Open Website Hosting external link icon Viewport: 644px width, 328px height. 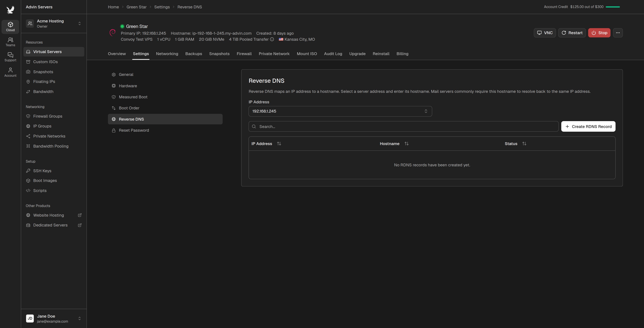click(x=80, y=215)
